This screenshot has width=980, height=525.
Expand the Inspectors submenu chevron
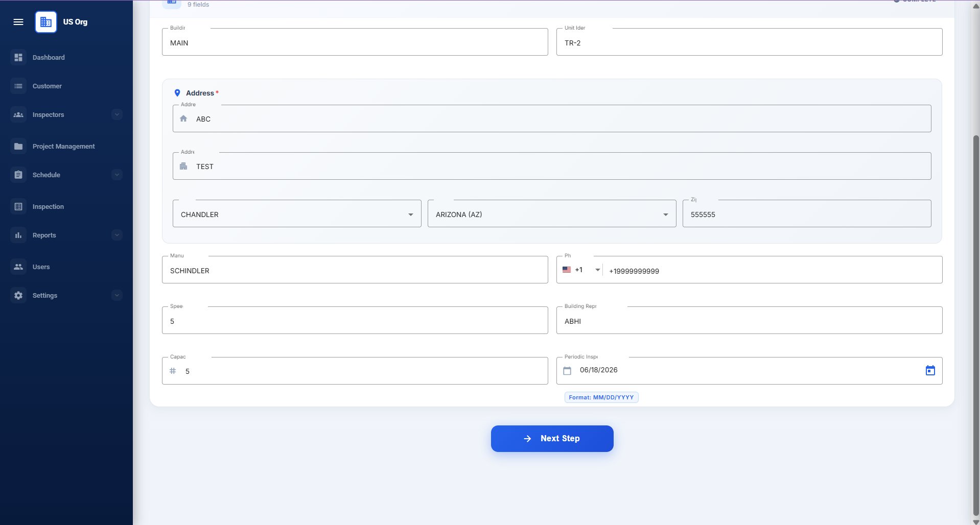[x=117, y=114]
